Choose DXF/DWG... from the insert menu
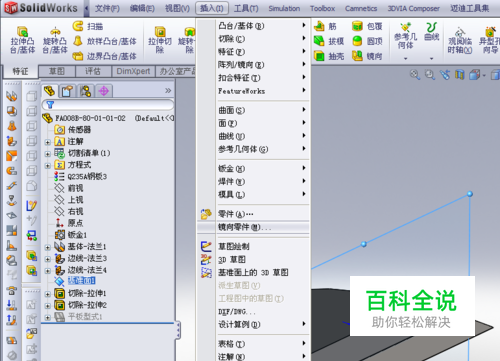The height and width of the screenshot is (361, 500). [x=253, y=312]
